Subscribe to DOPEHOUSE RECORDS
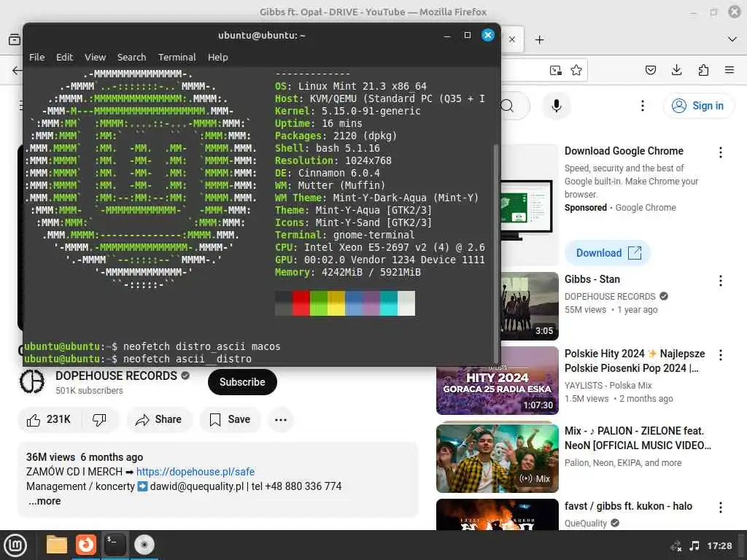This screenshot has height=560, width=747. (242, 382)
